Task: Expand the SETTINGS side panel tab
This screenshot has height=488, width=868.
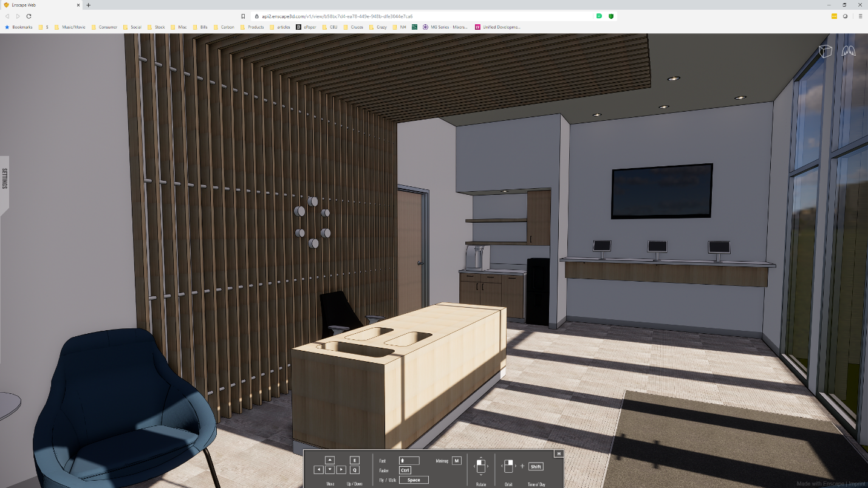Action: pos(5,179)
